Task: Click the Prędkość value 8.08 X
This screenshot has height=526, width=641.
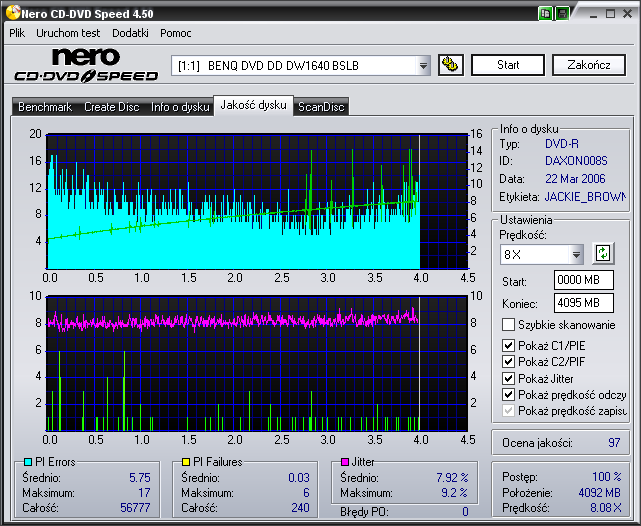Action: 605,508
